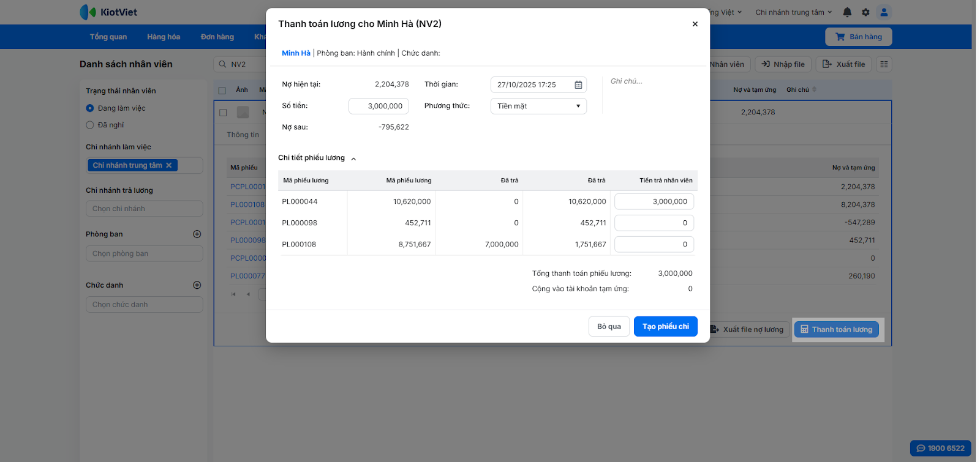
Task: Open the calendar picker for payment time
Action: [578, 85]
